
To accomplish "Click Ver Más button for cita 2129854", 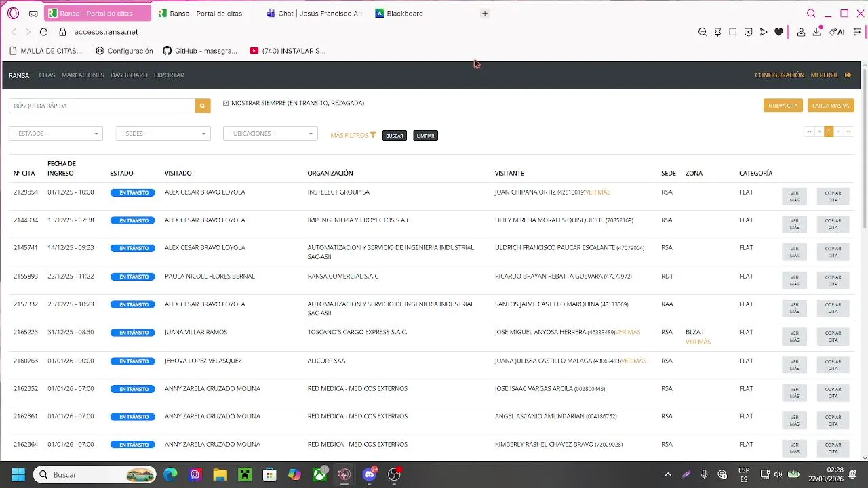I will [x=795, y=197].
